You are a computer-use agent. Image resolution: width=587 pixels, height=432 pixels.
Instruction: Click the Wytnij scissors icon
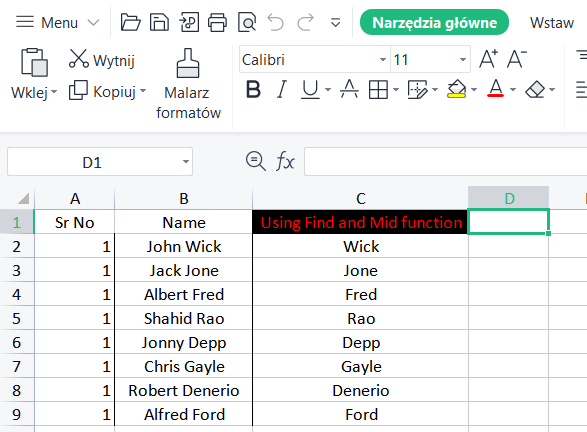(79, 59)
